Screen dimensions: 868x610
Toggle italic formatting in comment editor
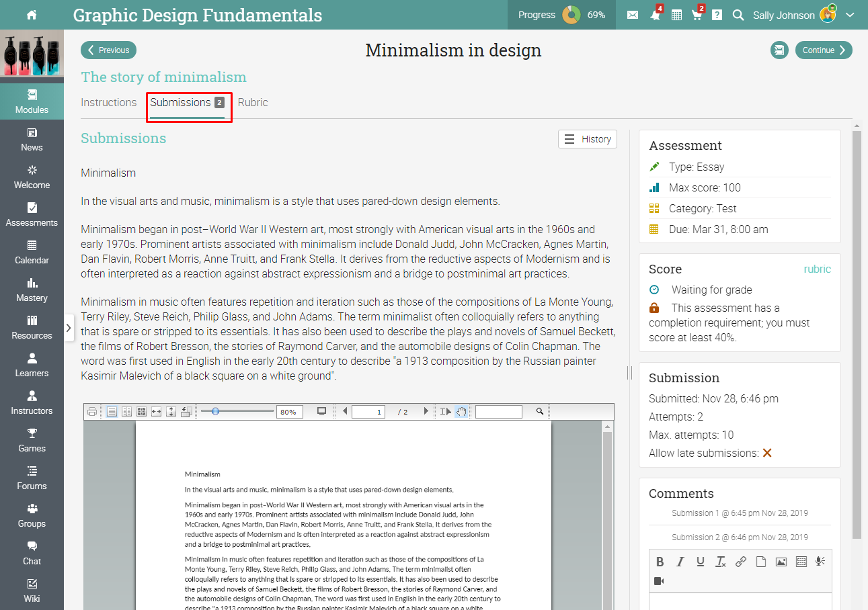click(x=680, y=562)
